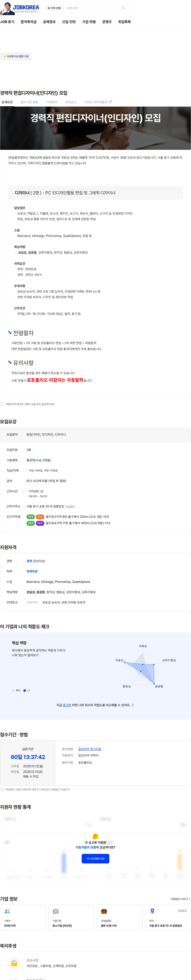Click the 로그인 link in 적합도 section
Viewport: 191px width, 980px height.
pos(67,705)
